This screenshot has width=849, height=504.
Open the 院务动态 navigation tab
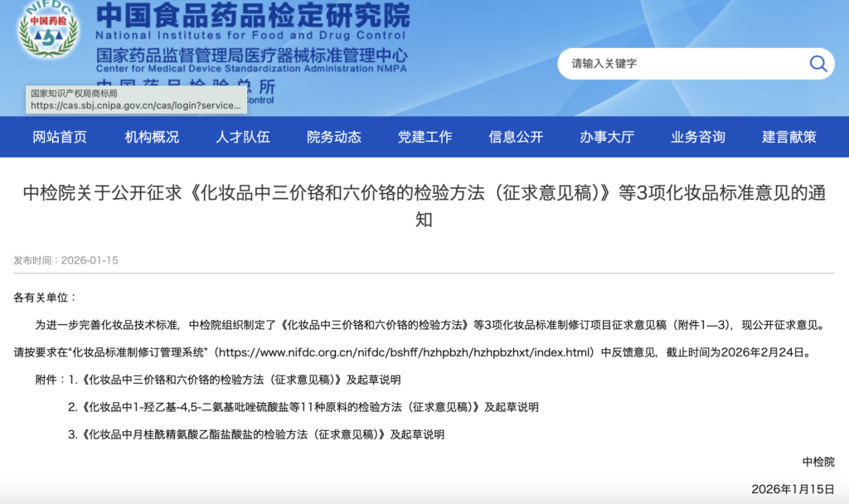pyautogui.click(x=334, y=137)
